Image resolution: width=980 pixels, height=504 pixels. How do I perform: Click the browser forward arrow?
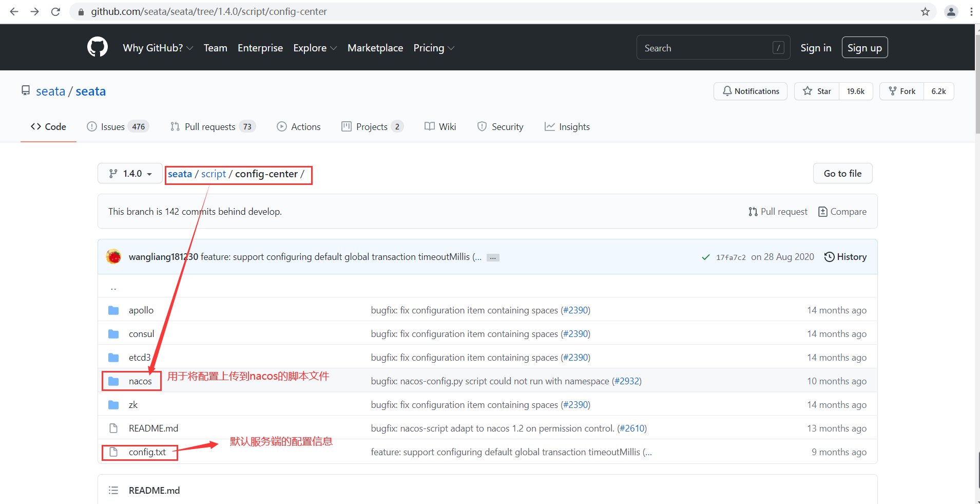click(x=34, y=11)
